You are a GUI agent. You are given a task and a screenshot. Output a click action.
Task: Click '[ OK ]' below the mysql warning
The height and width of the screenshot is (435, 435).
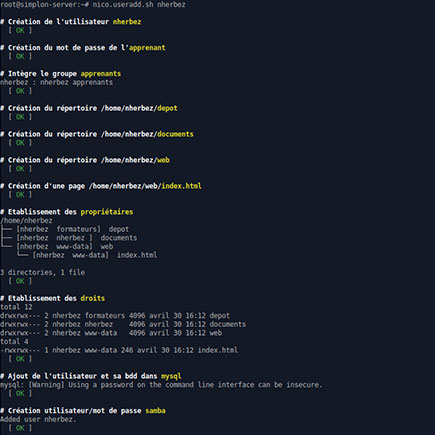(x=20, y=393)
